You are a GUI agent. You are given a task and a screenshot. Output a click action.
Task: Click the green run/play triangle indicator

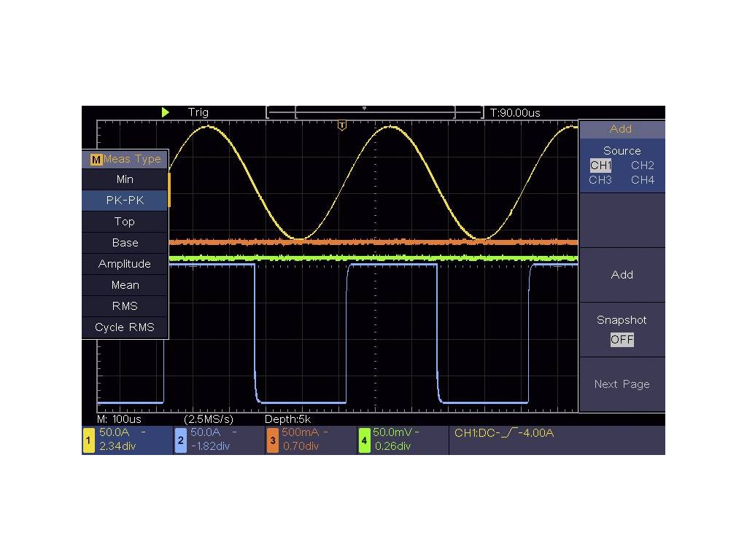point(166,112)
